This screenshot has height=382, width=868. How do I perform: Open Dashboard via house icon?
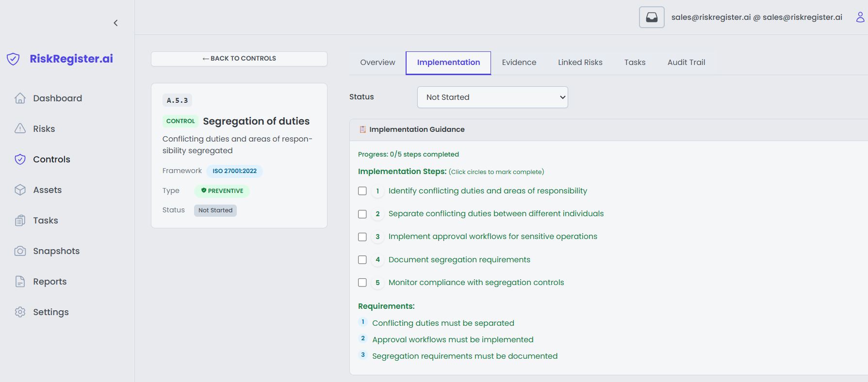(20, 98)
